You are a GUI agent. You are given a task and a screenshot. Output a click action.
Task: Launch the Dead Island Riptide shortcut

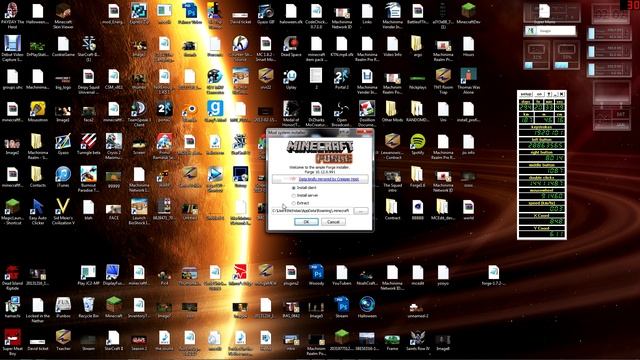click(x=12, y=277)
